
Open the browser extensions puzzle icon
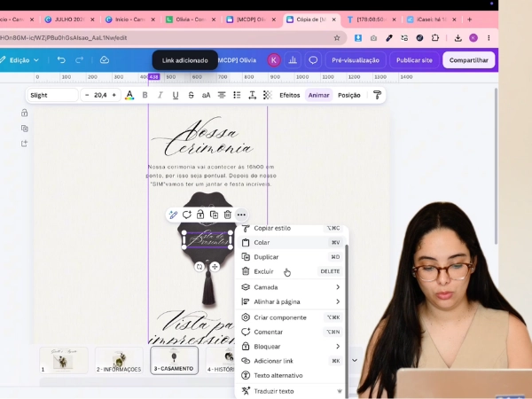coord(435,38)
